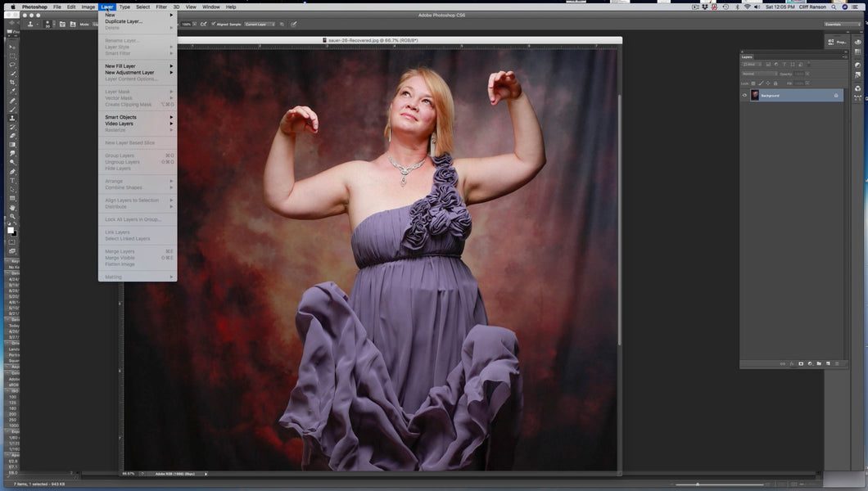
Task: Select the Type tool in toolbox
Action: pyautogui.click(x=12, y=180)
